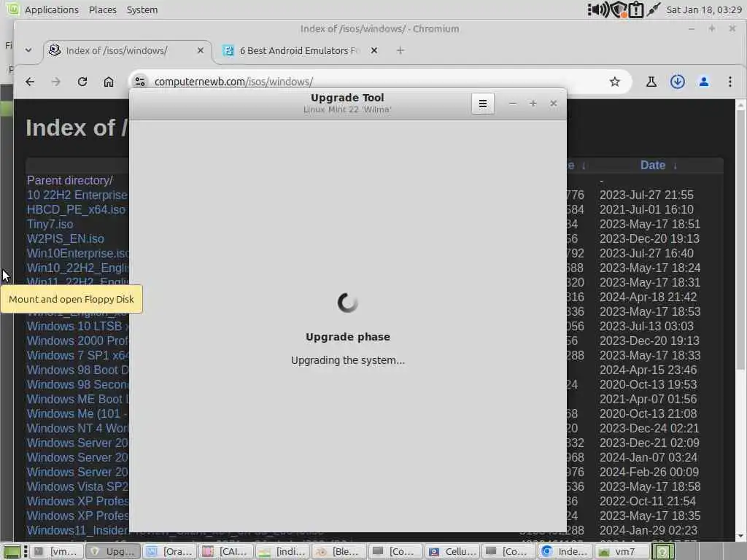Open the update manager shield tray icon
This screenshot has width=747, height=560.
(619, 9)
